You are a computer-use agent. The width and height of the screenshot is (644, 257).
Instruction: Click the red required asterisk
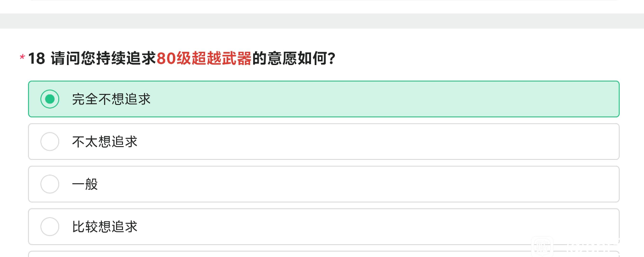tap(22, 58)
